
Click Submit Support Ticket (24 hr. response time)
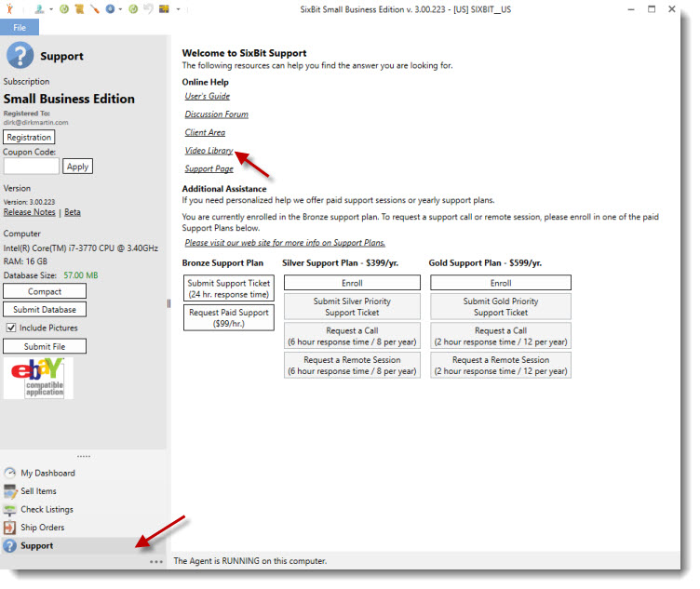tap(229, 288)
